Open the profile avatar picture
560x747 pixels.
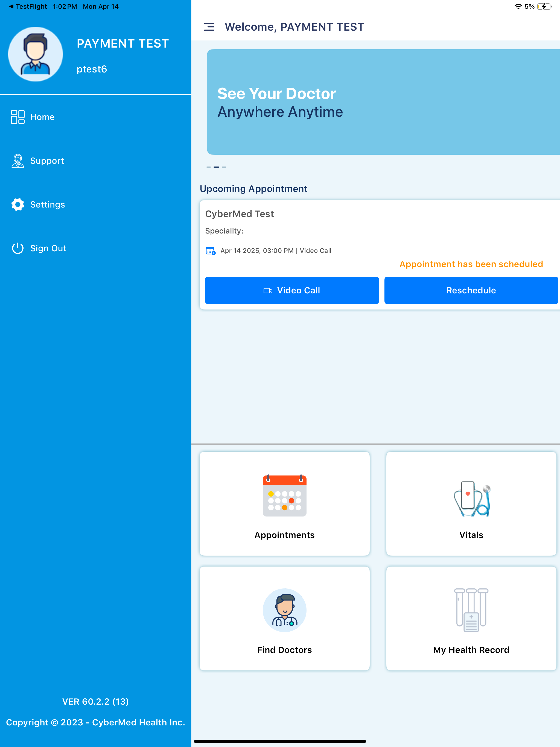point(36,54)
